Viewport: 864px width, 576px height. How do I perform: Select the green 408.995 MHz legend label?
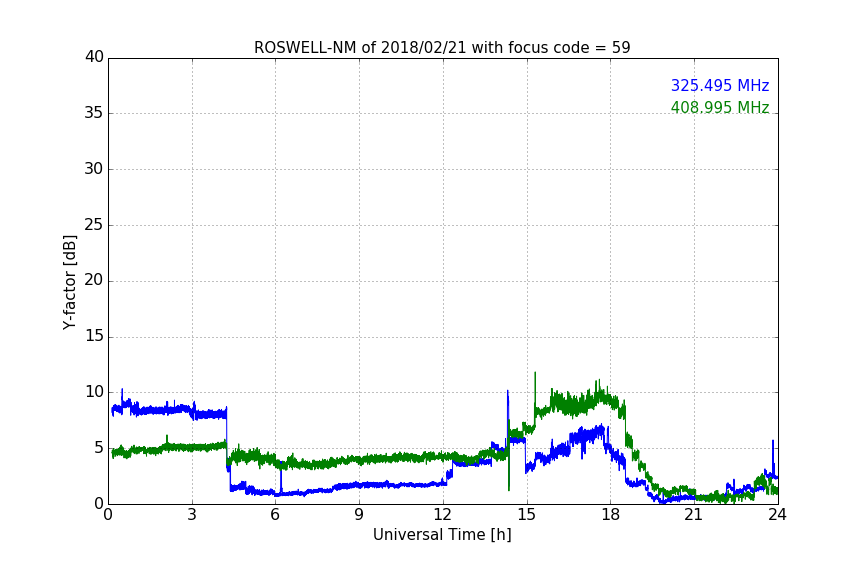[x=720, y=107]
